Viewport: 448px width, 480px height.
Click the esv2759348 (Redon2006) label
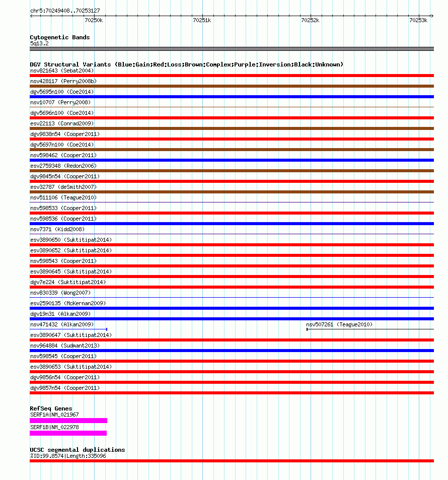point(63,166)
